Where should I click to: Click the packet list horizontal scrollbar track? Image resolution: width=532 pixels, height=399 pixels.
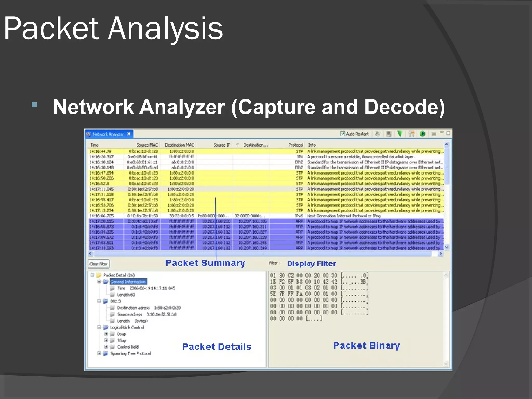tap(265, 254)
